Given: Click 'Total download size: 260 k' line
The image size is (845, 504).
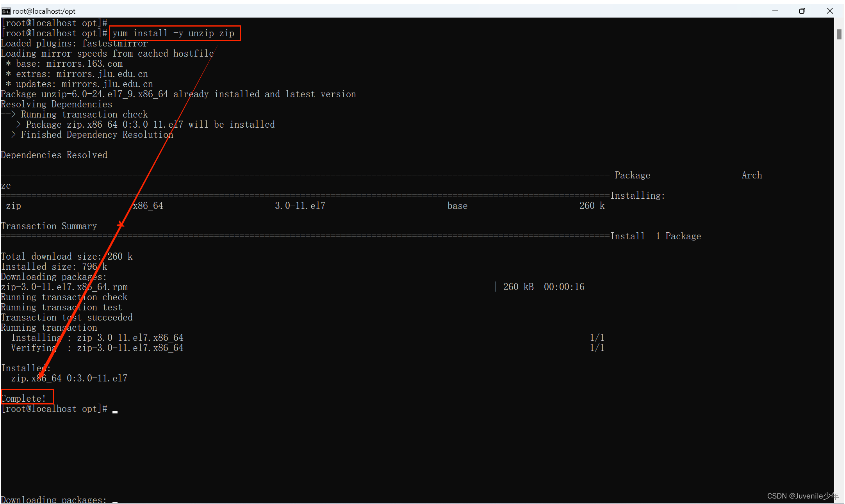Looking at the screenshot, I should (67, 256).
